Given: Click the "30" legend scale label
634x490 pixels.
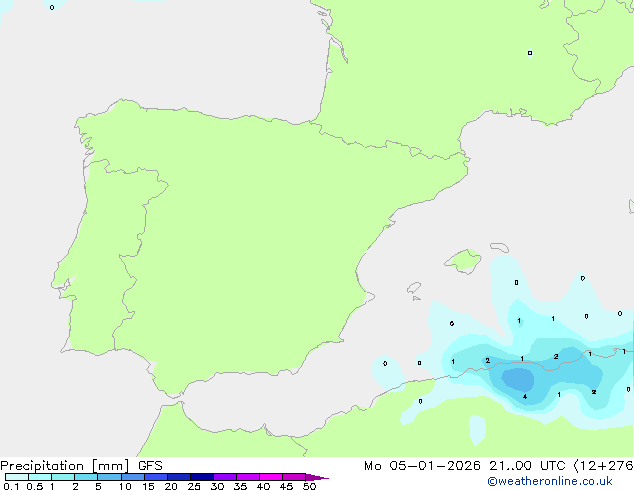Looking at the screenshot, I should click(217, 486).
